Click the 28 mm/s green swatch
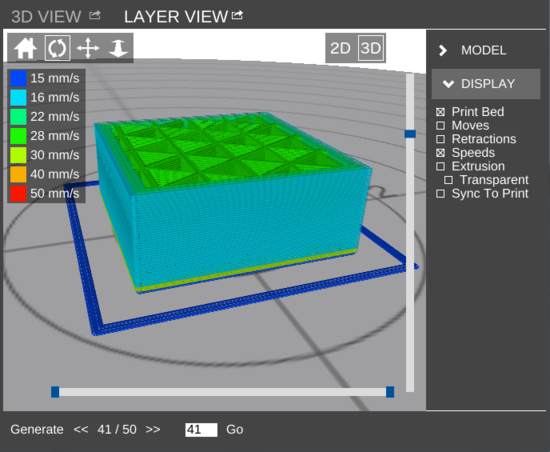 [18, 136]
